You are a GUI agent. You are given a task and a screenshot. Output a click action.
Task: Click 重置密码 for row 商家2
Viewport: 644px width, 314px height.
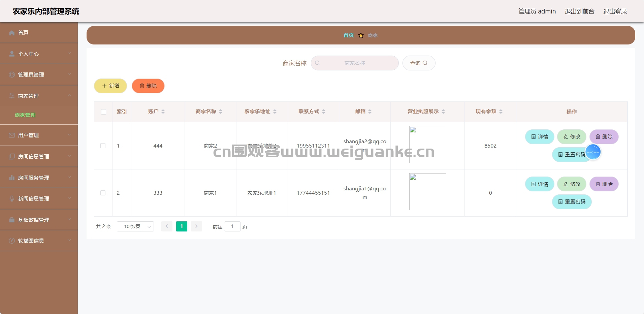[x=572, y=155]
